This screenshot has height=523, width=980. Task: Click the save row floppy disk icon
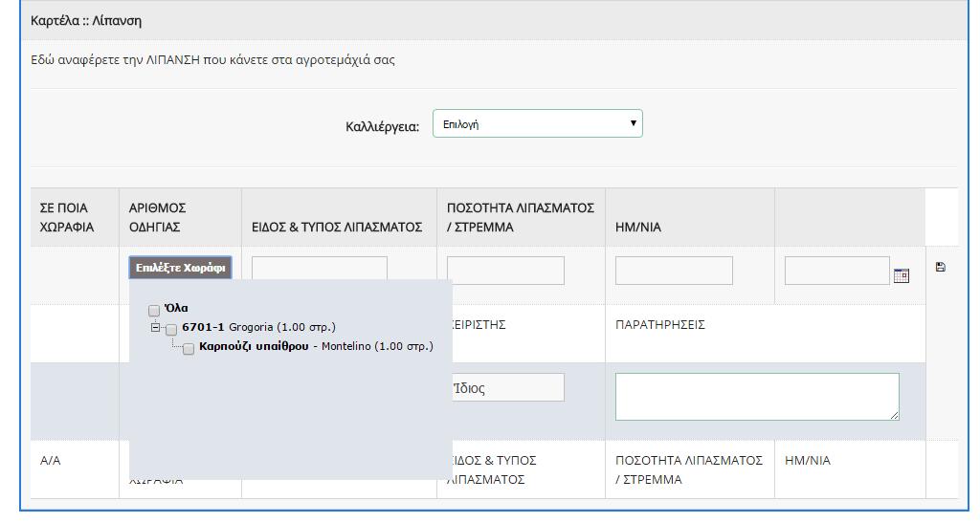940,267
